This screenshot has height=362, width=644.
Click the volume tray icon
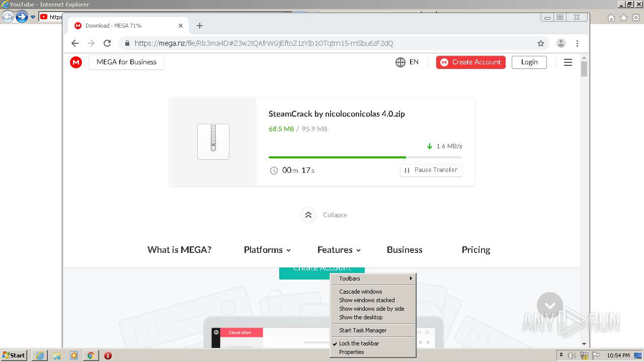(x=572, y=355)
